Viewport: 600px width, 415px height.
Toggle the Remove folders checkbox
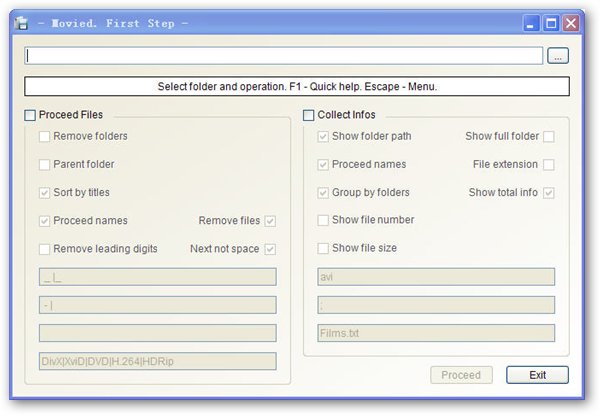coord(45,136)
